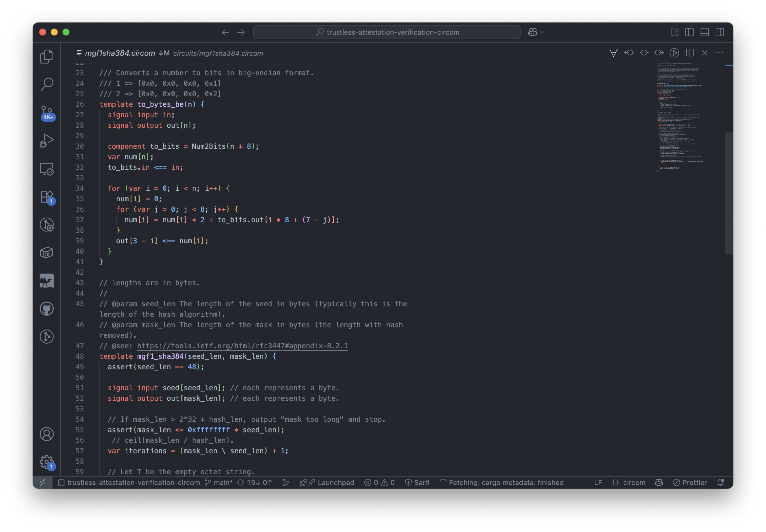Toggle the primary side bar visibility
Screen dimensions: 766x532
click(x=689, y=32)
